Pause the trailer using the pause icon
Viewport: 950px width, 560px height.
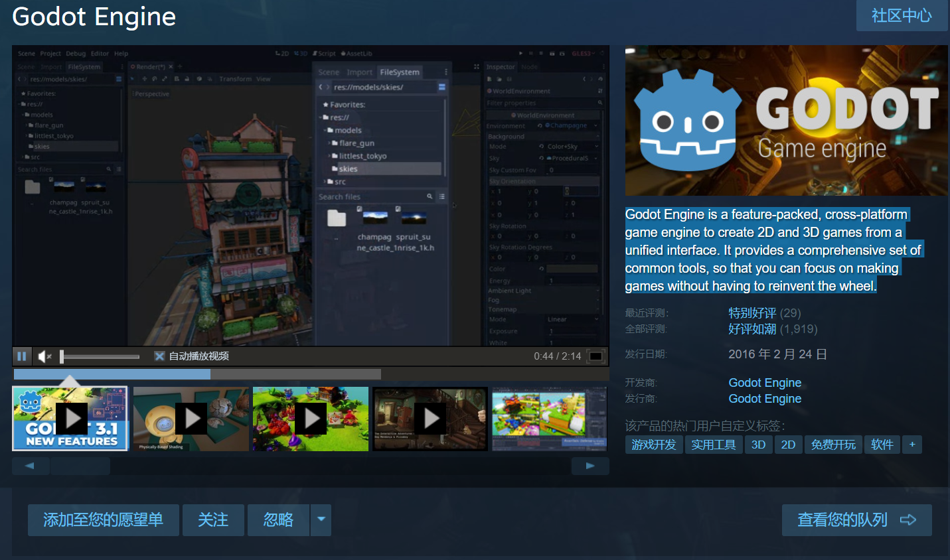click(22, 356)
